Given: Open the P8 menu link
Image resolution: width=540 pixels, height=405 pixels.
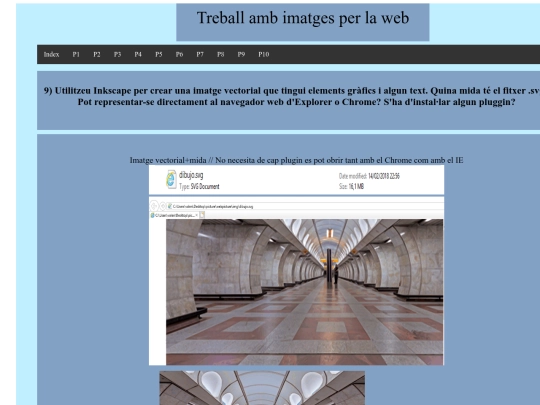Looking at the screenshot, I should pyautogui.click(x=221, y=54).
